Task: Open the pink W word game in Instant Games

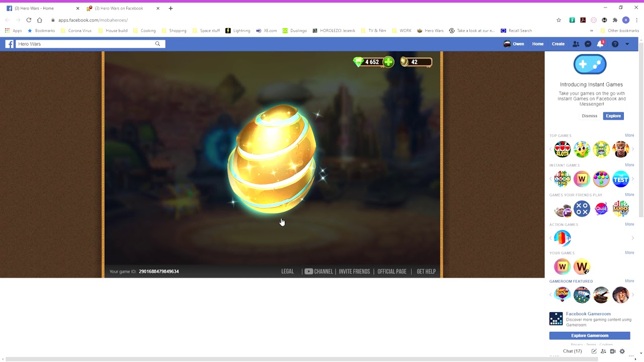Action: [x=582, y=179]
